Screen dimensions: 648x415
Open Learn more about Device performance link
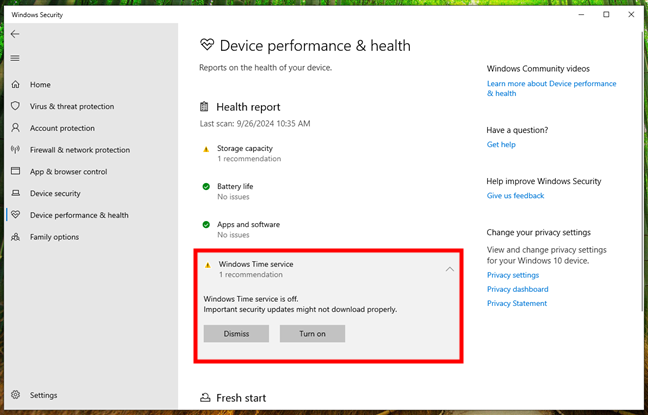551,88
